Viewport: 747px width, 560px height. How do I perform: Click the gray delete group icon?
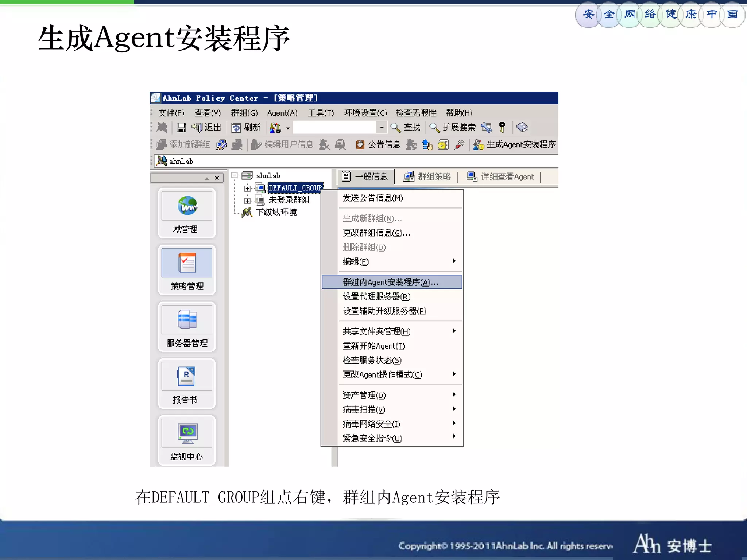coord(237,145)
